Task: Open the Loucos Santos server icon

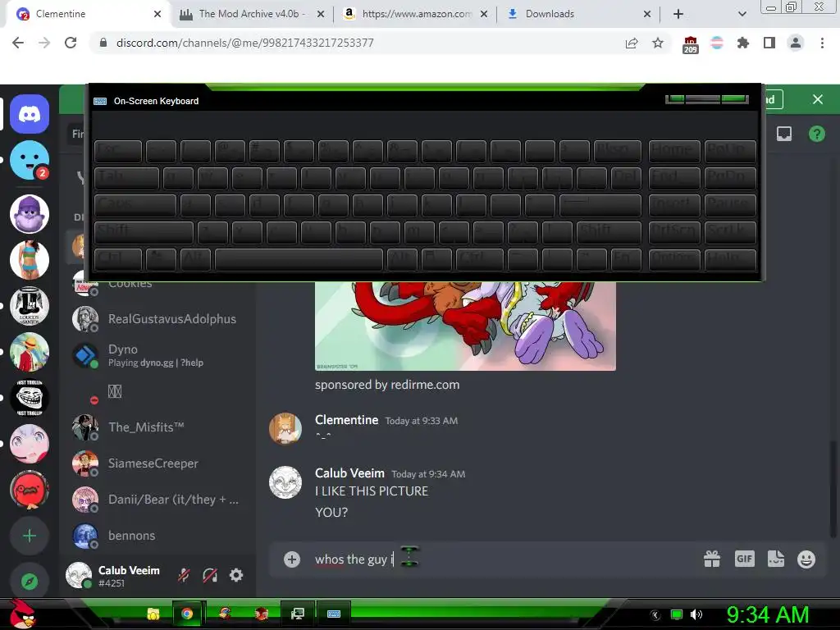Action: [x=30, y=306]
